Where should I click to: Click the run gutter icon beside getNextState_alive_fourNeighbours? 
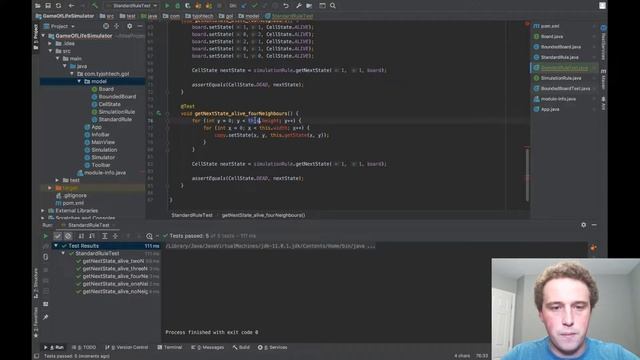pos(159,113)
